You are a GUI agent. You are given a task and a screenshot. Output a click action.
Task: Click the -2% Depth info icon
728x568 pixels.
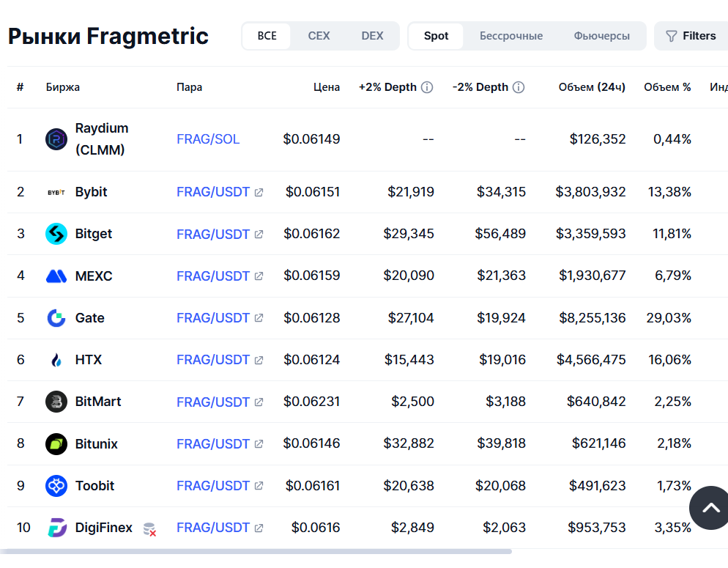(x=519, y=87)
